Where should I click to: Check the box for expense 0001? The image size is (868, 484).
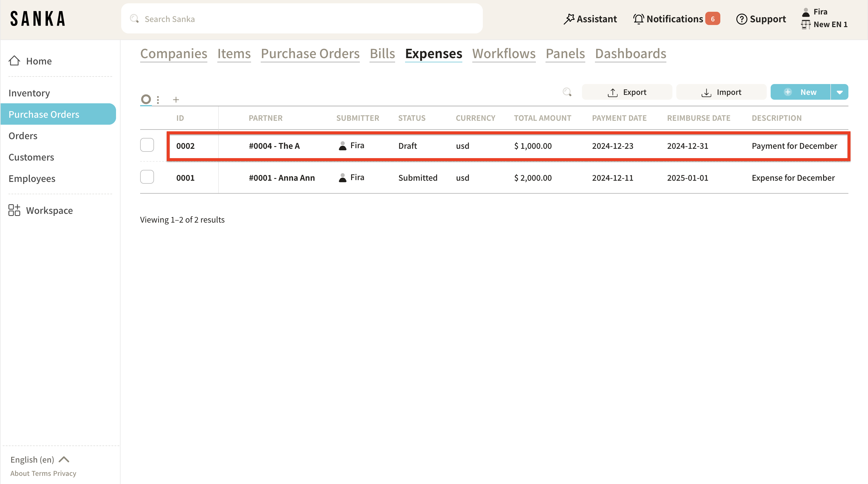pyautogui.click(x=147, y=177)
